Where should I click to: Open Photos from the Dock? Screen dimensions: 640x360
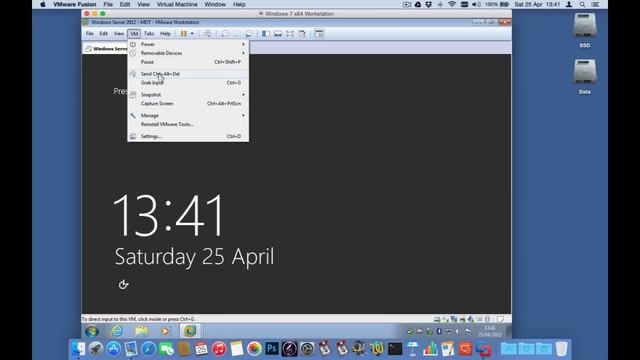click(x=254, y=349)
